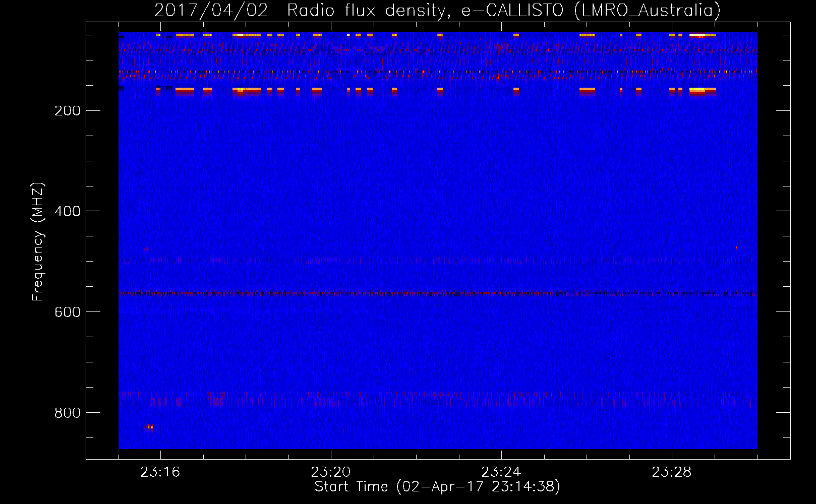Click the 23:28 time tick label
The height and width of the screenshot is (504, 816).
(x=672, y=472)
